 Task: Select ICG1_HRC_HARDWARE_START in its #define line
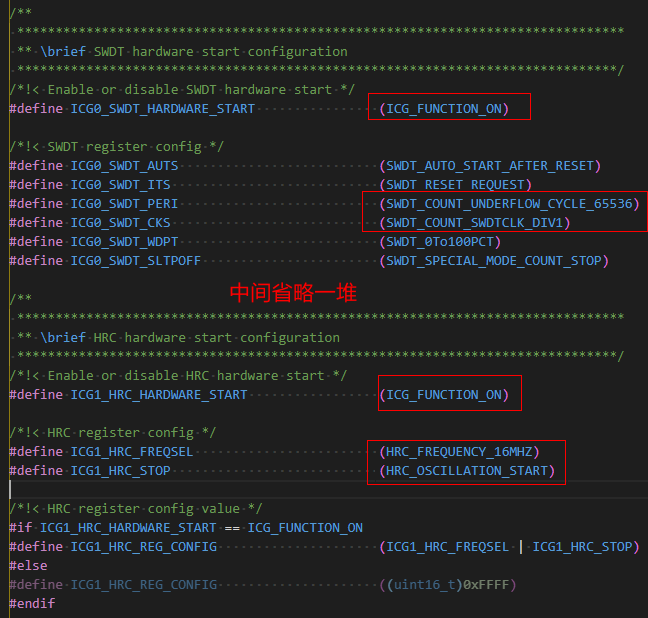[x=159, y=395]
